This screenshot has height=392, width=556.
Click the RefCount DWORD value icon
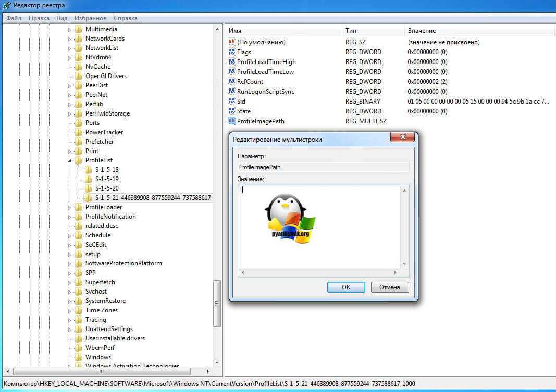click(232, 82)
